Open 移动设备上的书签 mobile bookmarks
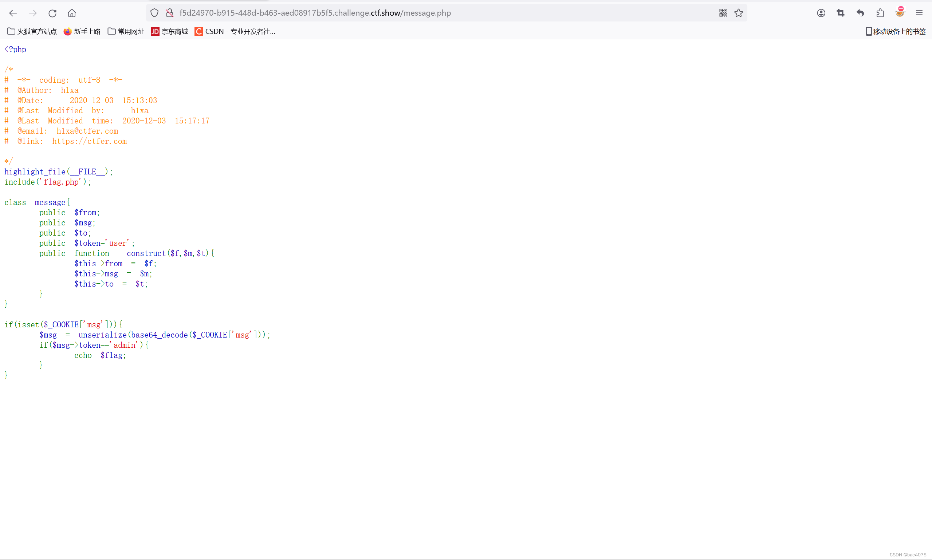The image size is (932, 560). tap(895, 31)
